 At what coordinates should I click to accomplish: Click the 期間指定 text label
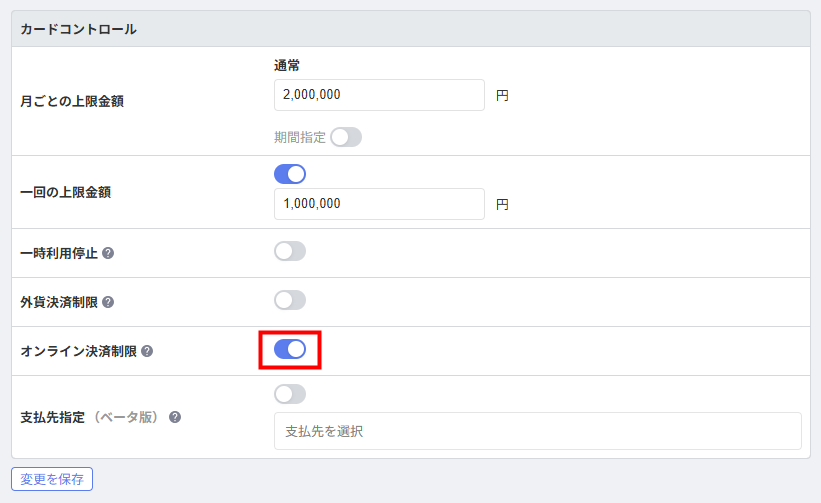[x=299, y=138]
